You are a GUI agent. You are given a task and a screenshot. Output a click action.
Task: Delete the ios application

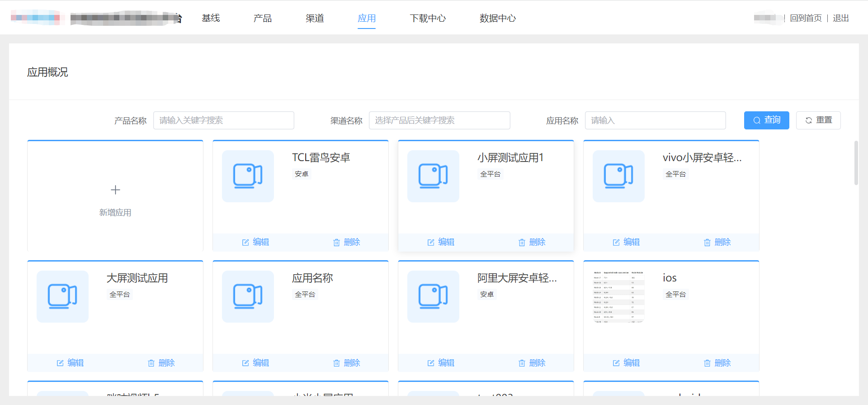click(x=717, y=363)
